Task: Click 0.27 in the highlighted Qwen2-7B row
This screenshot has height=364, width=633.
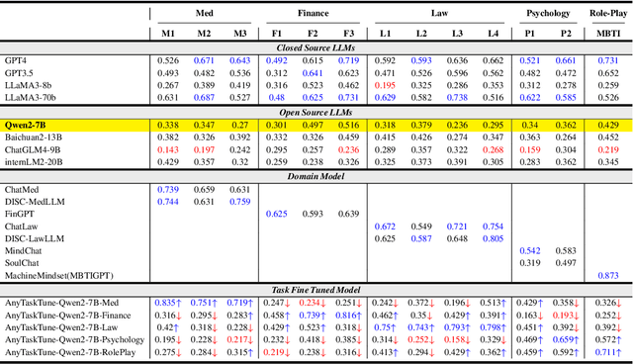Action: [x=240, y=125]
